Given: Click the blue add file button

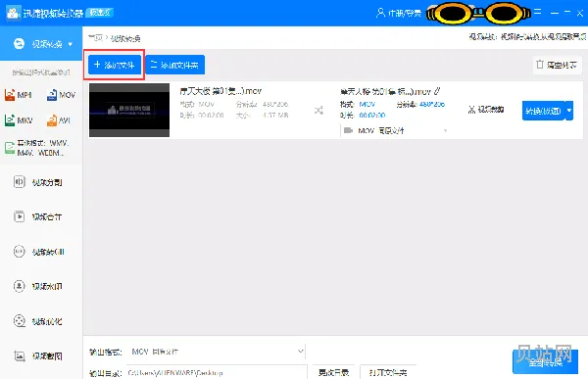Looking at the screenshot, I should [x=115, y=65].
